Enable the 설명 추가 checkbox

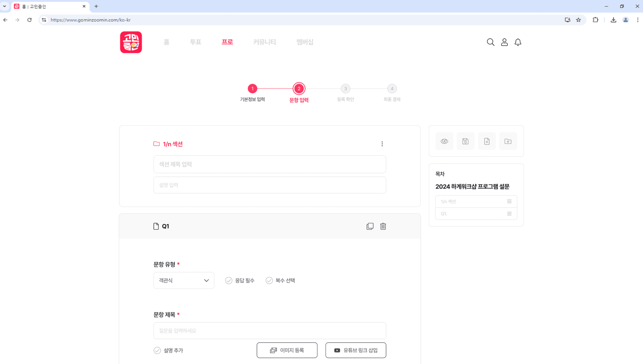157,351
